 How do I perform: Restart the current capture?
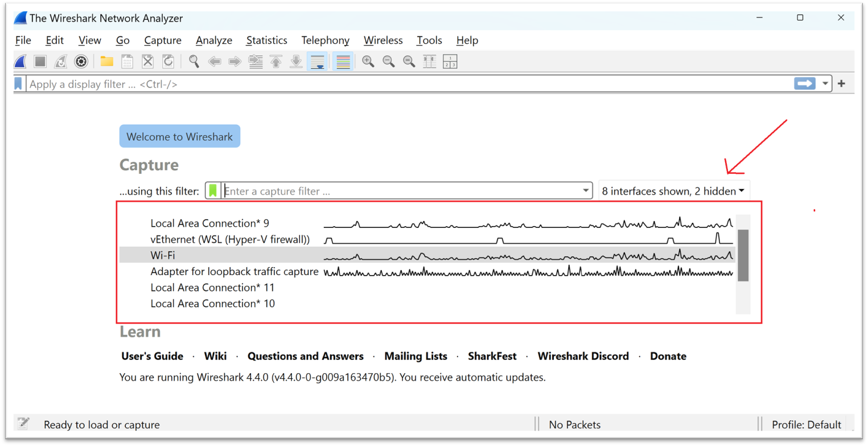pyautogui.click(x=60, y=61)
